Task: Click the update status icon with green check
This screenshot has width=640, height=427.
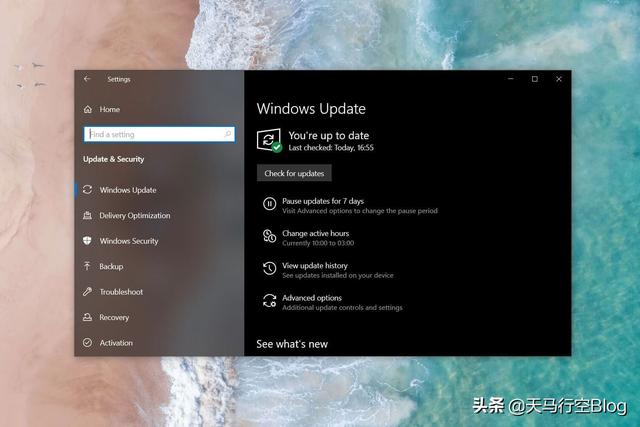Action: click(269, 140)
